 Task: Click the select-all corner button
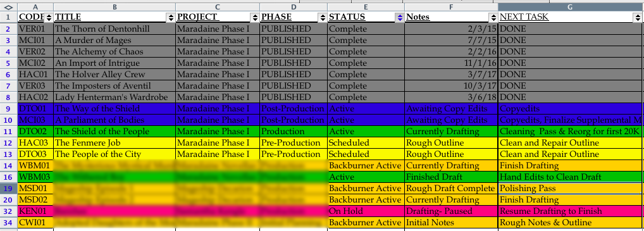click(x=9, y=7)
